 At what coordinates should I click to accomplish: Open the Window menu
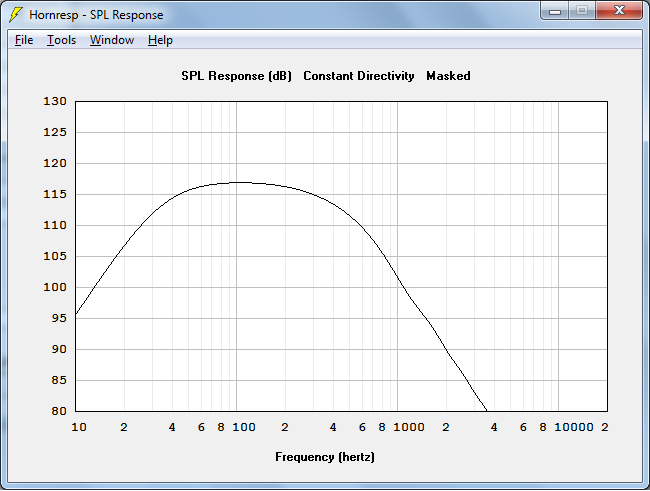click(112, 40)
